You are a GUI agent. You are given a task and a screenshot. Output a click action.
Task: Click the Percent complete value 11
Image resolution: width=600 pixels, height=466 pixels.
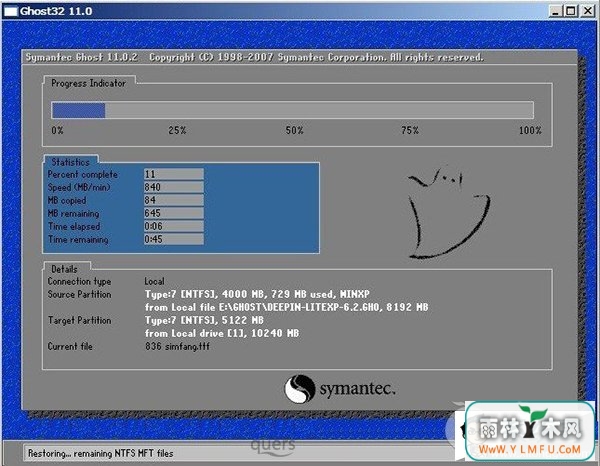point(174,174)
